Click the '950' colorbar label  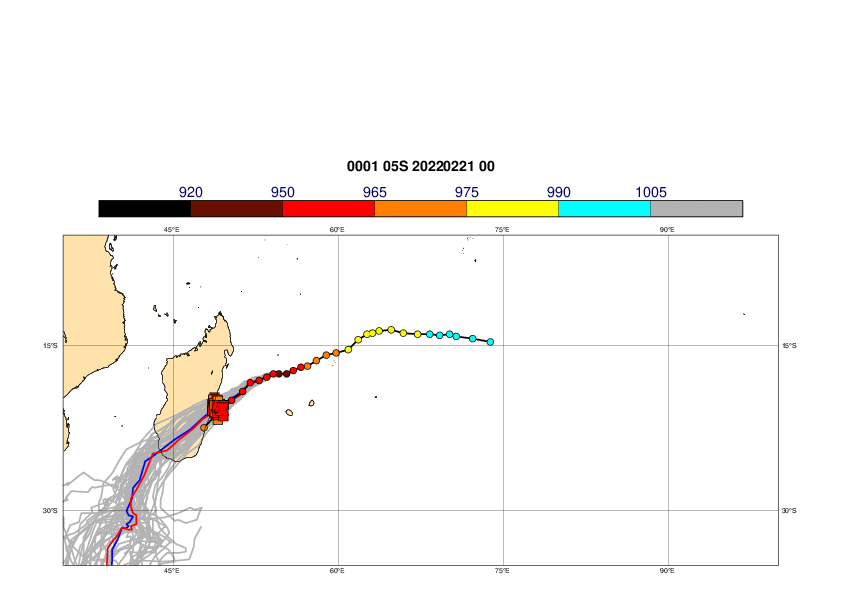(x=282, y=192)
